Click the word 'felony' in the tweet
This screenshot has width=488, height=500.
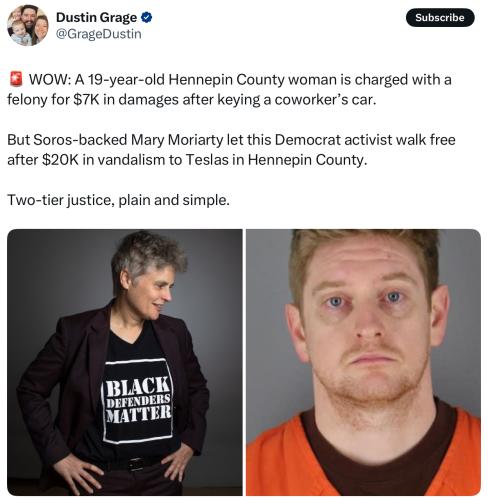28,100
